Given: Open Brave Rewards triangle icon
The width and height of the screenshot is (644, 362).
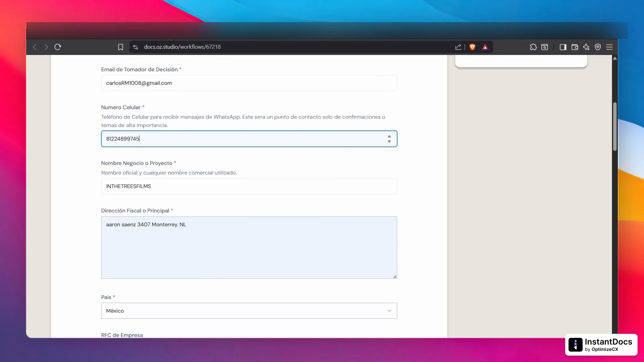Looking at the screenshot, I should click(x=485, y=47).
